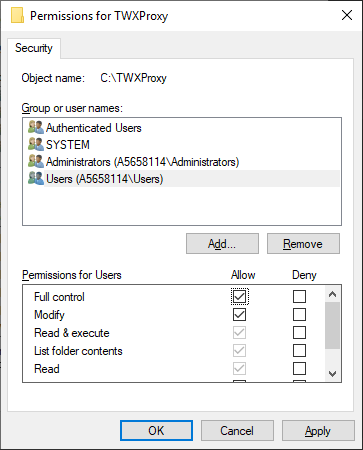Click the permissions list scroll down arrow
The image size is (363, 450).
332,374
